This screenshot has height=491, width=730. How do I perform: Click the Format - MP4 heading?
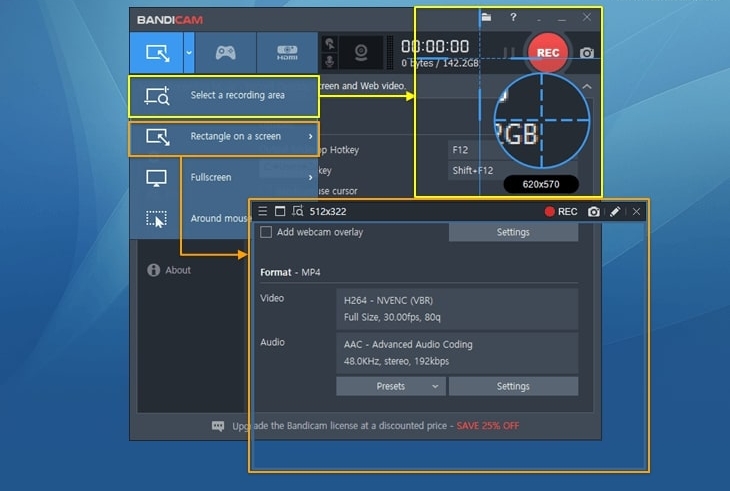[x=290, y=272]
